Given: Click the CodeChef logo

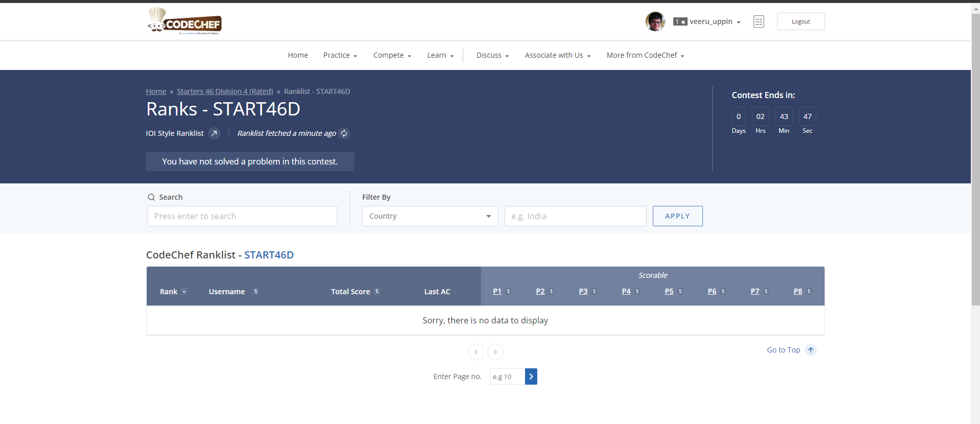Looking at the screenshot, I should click(185, 21).
